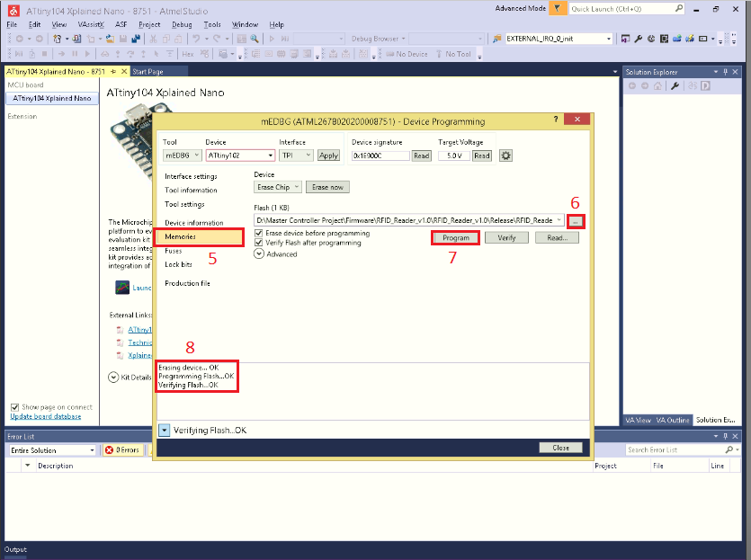751x560 pixels.
Task: Click the notification flag icon near Advanced Mode
Action: point(558,8)
